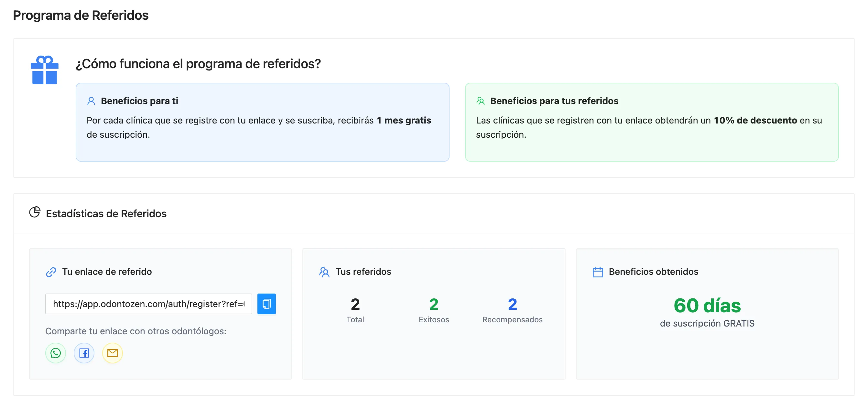This screenshot has width=868, height=408.
Task: Click the people icon in Beneficios para tus referidos
Action: point(481,100)
